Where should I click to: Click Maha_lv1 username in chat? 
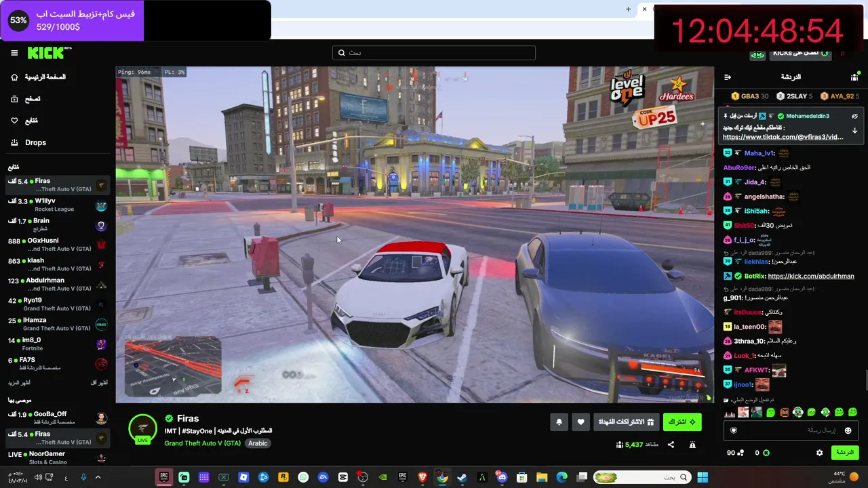(759, 153)
